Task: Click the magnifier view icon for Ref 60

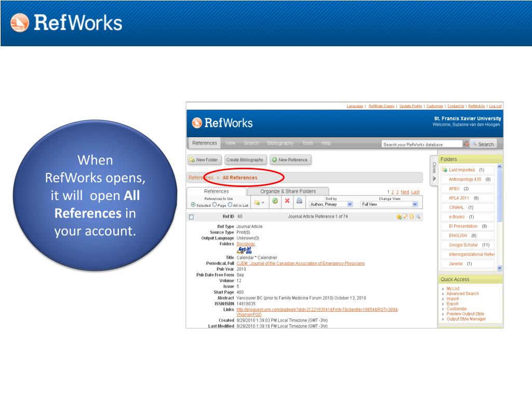Action: [x=418, y=217]
